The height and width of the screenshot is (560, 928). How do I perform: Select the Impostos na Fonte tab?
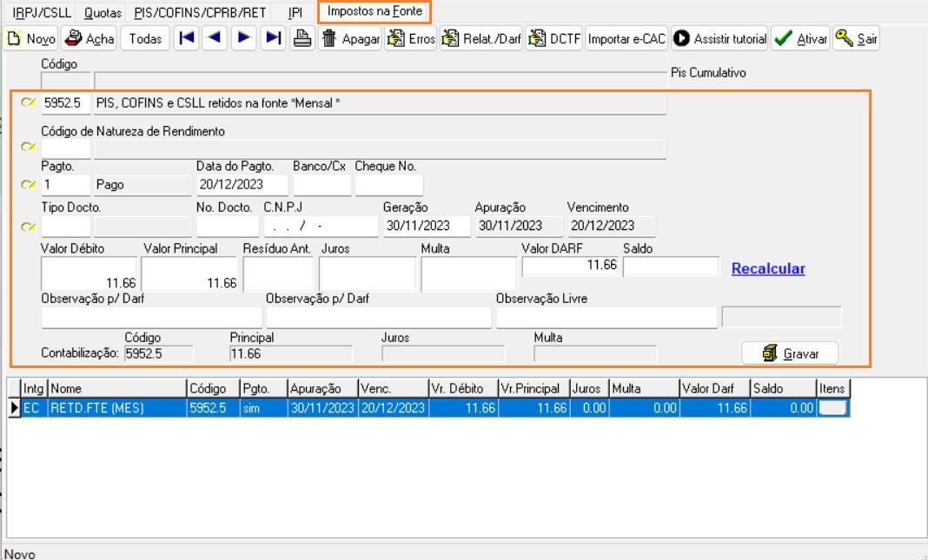tap(375, 12)
